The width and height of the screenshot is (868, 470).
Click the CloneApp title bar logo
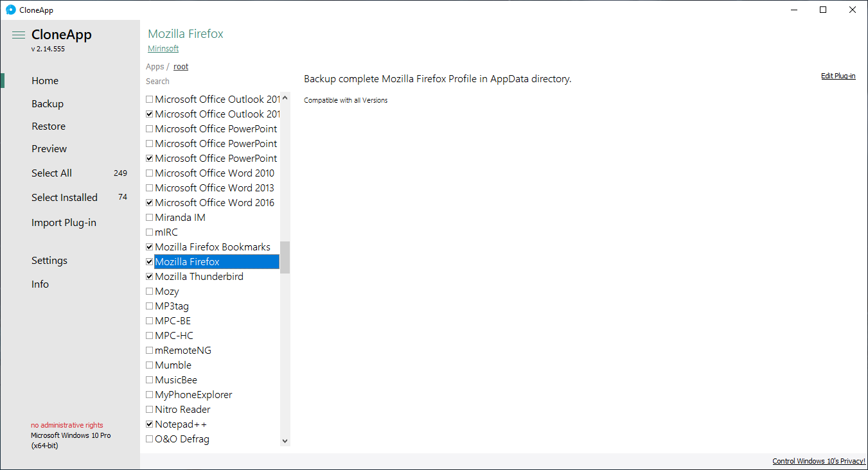[11, 10]
